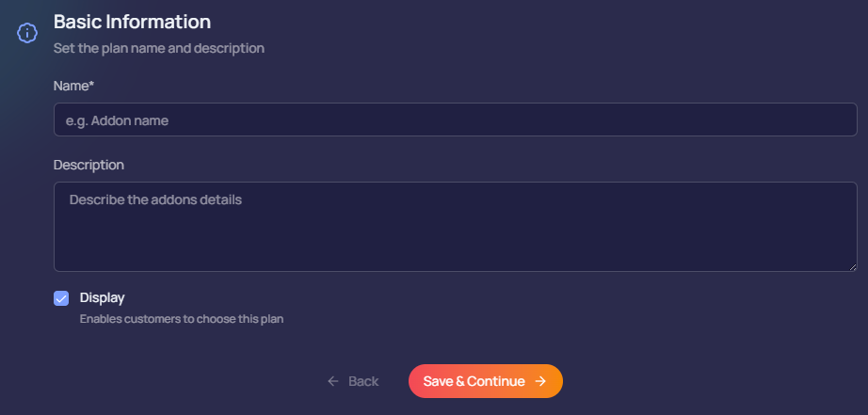Click the 'e.g. Addon name' placeholder text
This screenshot has height=415, width=868.
tap(117, 120)
